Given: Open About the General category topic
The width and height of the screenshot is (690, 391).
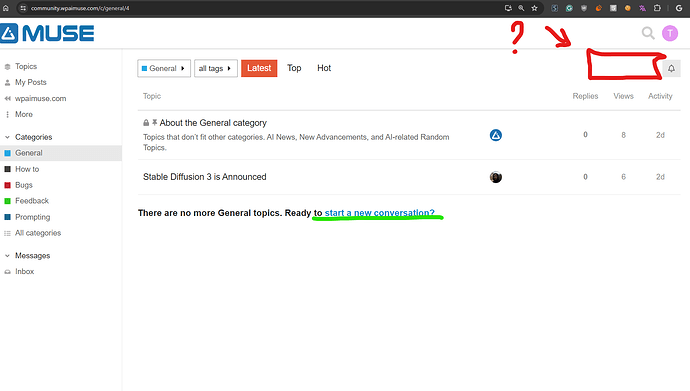Looking at the screenshot, I should 213,123.
